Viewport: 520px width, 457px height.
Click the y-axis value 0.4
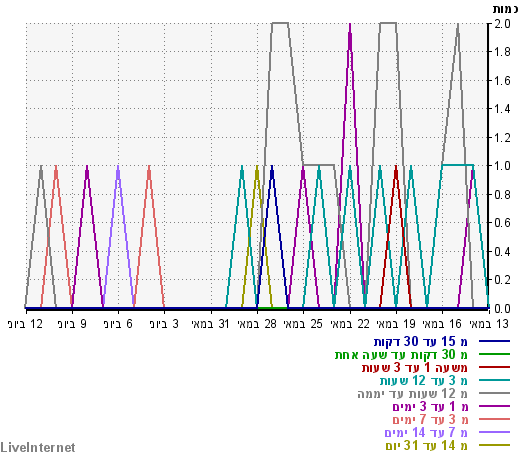(502, 251)
